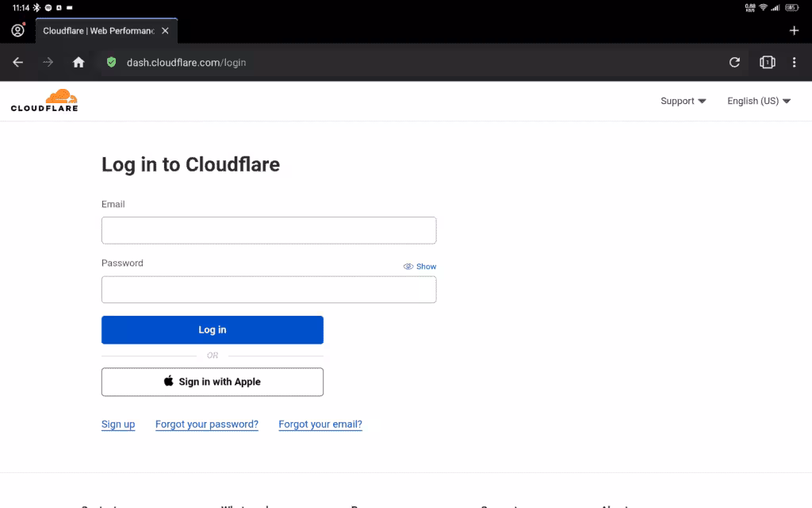This screenshot has height=508, width=812.
Task: Focus the Email input field
Action: coord(269,230)
